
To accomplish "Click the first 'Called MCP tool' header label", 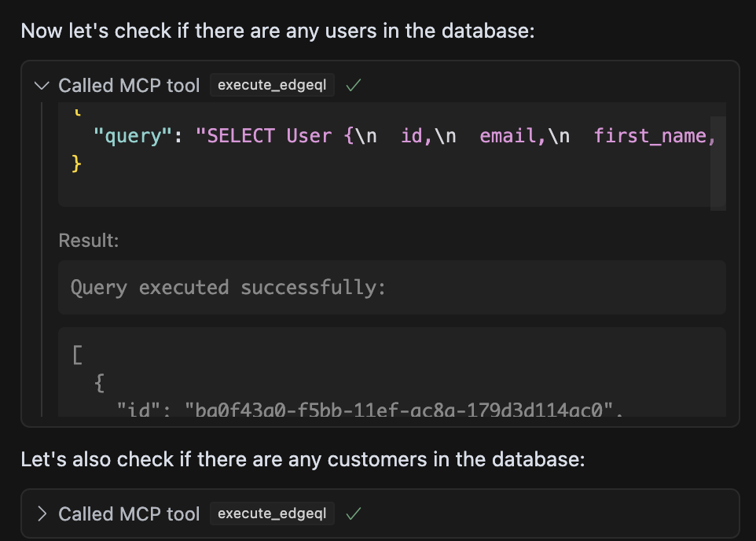I will click(x=129, y=85).
